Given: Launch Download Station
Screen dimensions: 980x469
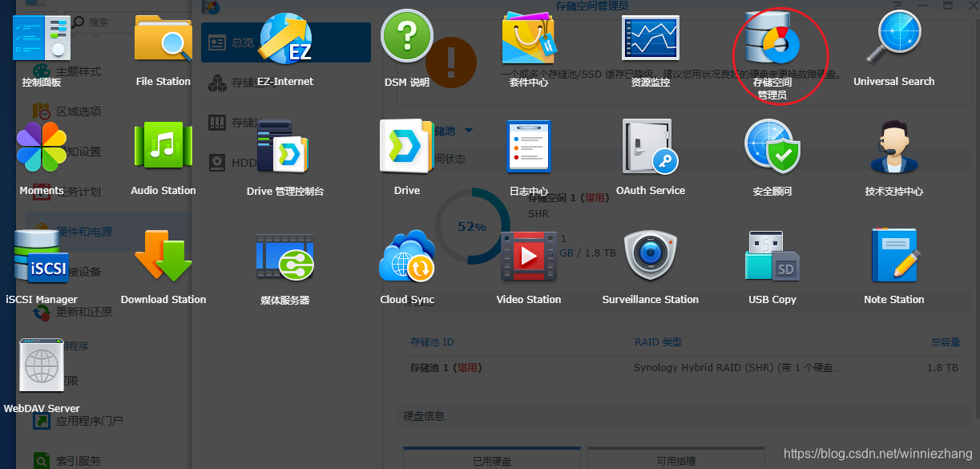Looking at the screenshot, I should coord(163,257).
